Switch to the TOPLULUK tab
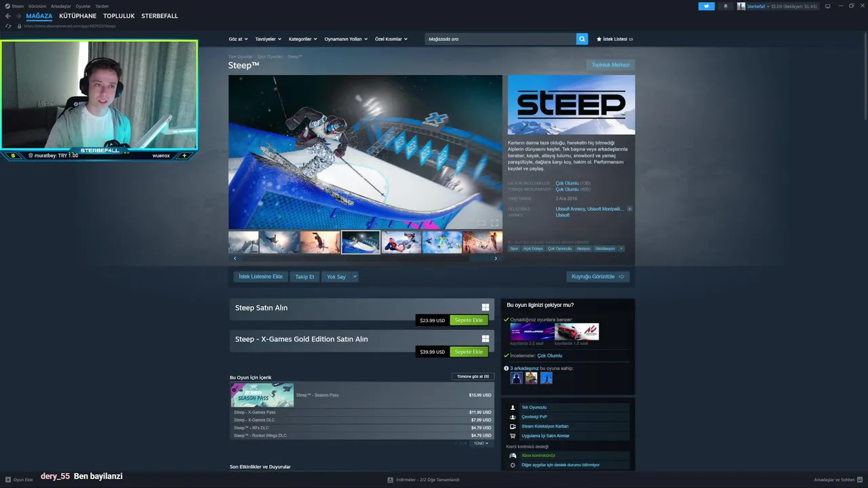 tap(119, 16)
